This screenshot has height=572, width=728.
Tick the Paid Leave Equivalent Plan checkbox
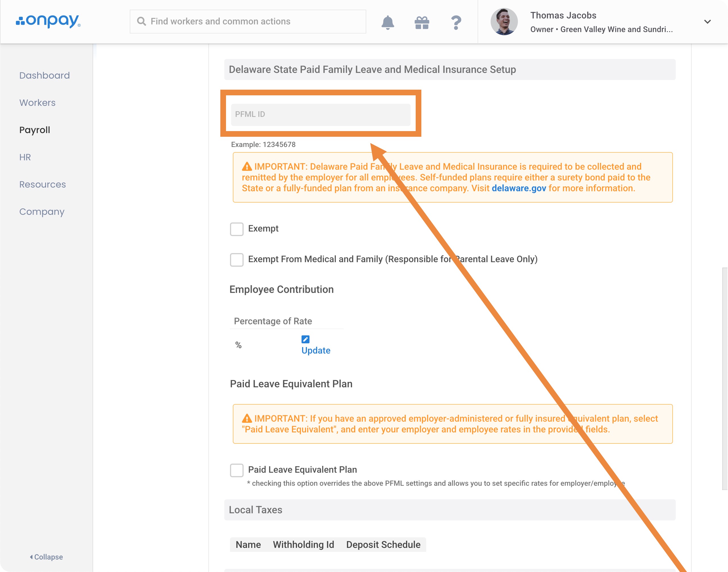(237, 470)
